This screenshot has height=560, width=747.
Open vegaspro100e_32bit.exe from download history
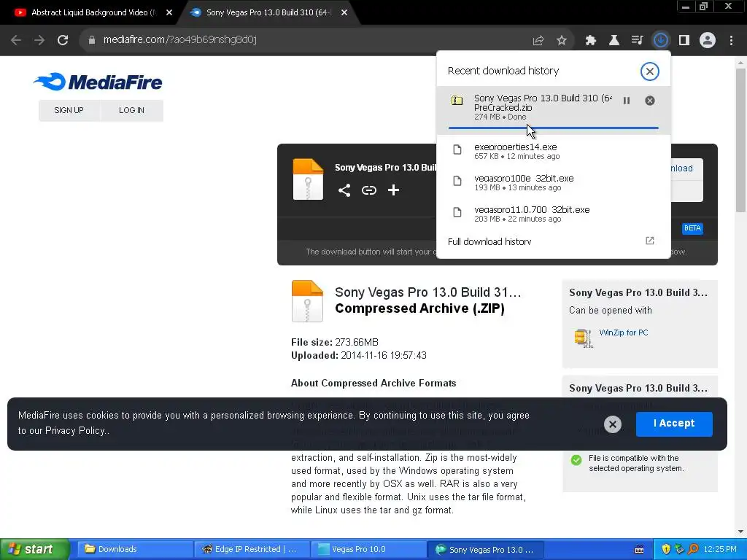tap(553, 182)
